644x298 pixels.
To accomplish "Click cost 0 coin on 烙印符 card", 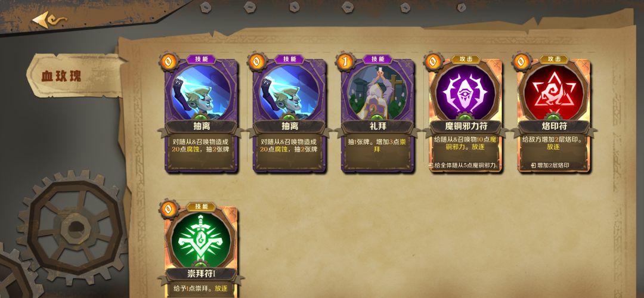I will [x=522, y=62].
